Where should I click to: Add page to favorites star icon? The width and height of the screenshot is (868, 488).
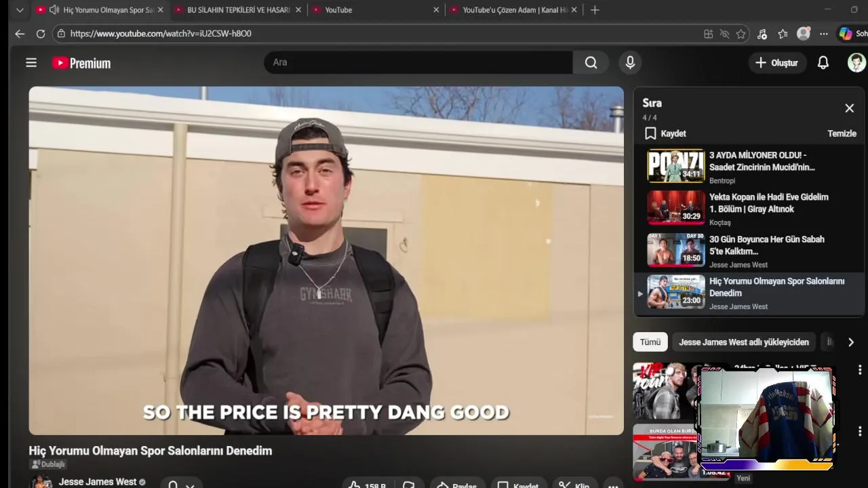click(741, 34)
